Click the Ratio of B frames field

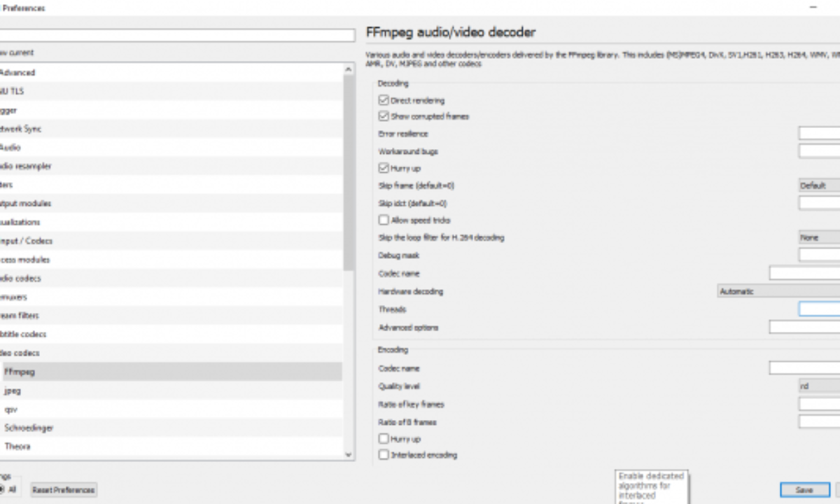(x=819, y=421)
